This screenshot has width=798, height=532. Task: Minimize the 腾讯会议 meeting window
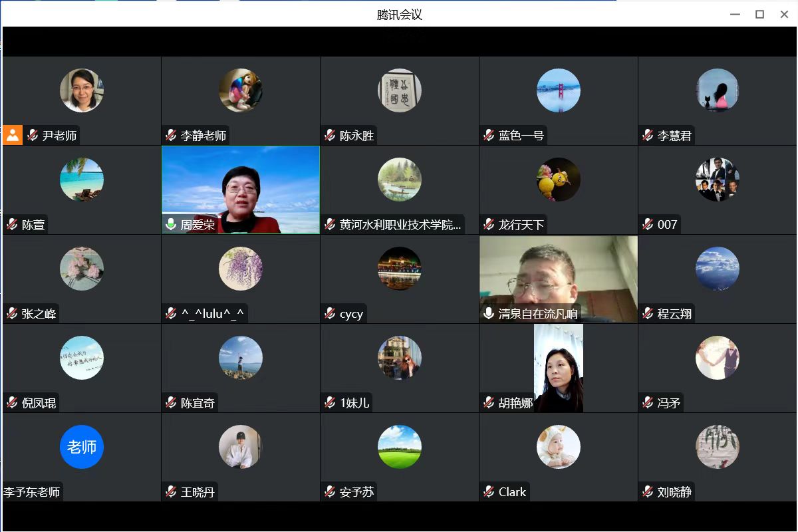pyautogui.click(x=735, y=15)
